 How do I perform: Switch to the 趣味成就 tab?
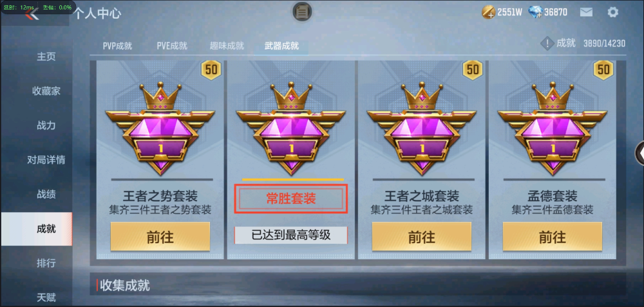(x=227, y=46)
